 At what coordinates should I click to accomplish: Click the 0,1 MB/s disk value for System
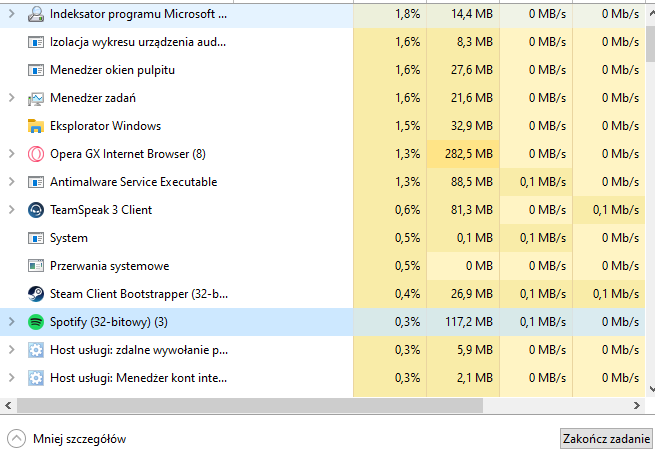pyautogui.click(x=543, y=238)
